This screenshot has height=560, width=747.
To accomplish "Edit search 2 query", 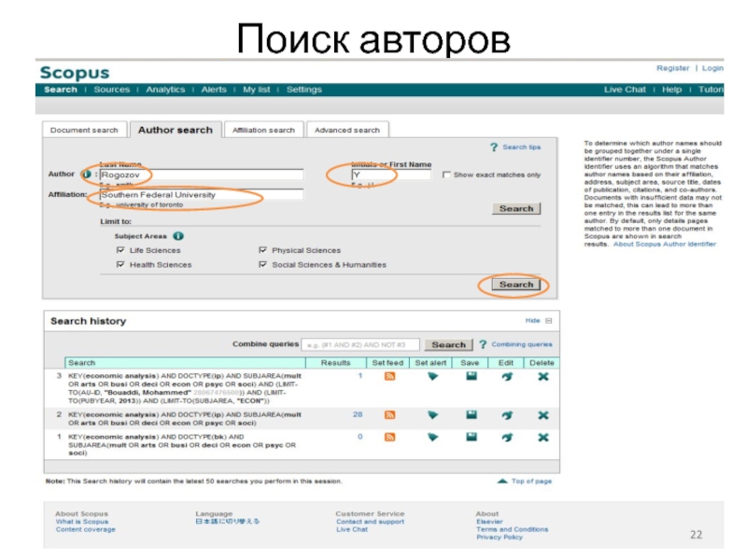I will pos(507,415).
